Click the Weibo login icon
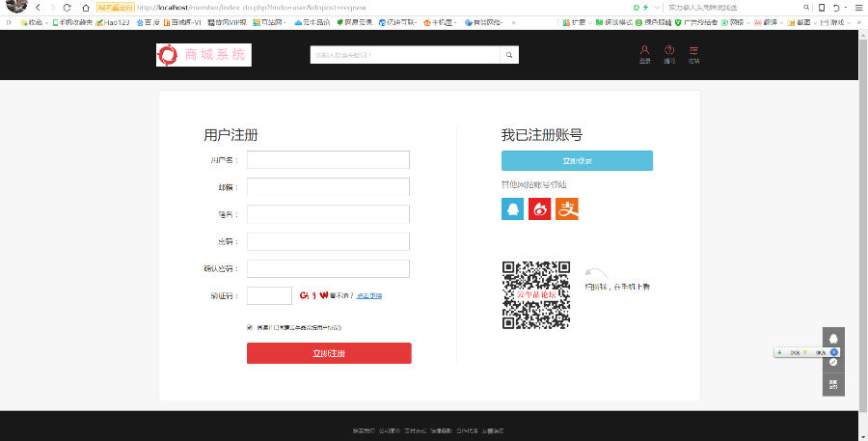Screen dimensions: 868x441 539,208
